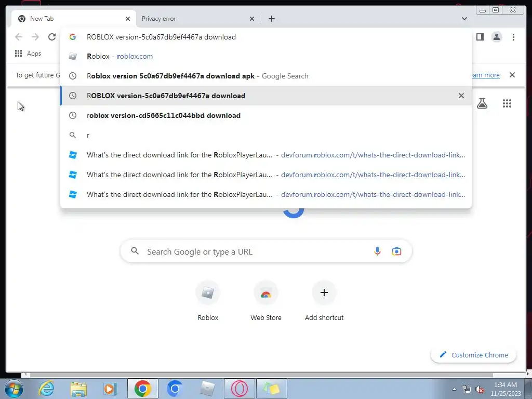Open the sticky notes taskbar icon
This screenshot has height=399, width=532.
coord(272,389)
